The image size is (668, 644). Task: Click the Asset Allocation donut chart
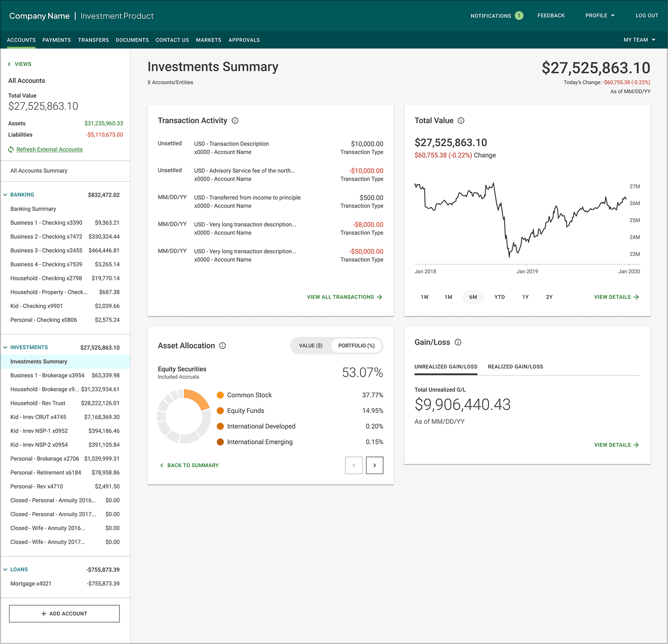coord(184,416)
